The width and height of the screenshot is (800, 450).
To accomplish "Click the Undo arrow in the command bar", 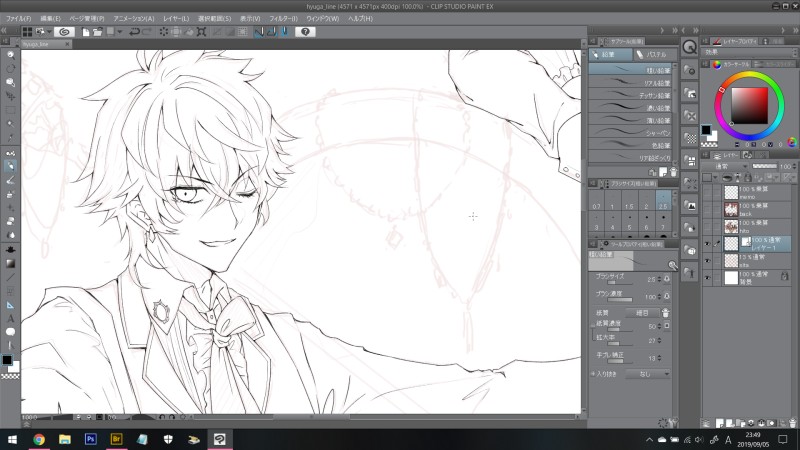I will click(134, 32).
